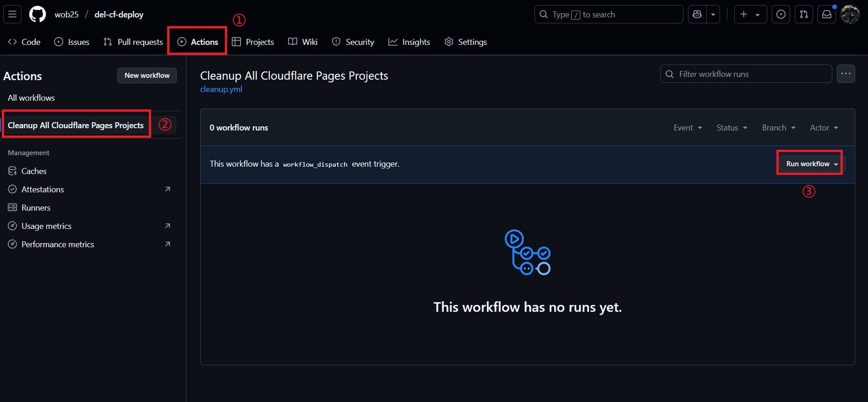Click external arrow next to Attestations
This screenshot has width=868, height=402.
[x=168, y=189]
